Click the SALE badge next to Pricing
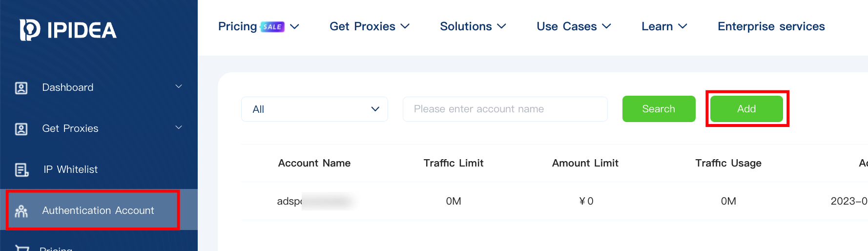The width and height of the screenshot is (868, 251). 272,27
